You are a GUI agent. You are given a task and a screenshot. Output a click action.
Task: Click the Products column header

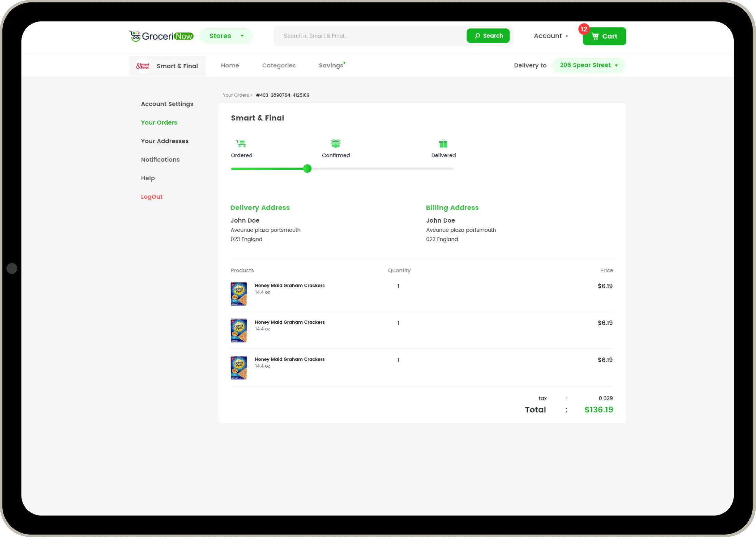pyautogui.click(x=242, y=270)
